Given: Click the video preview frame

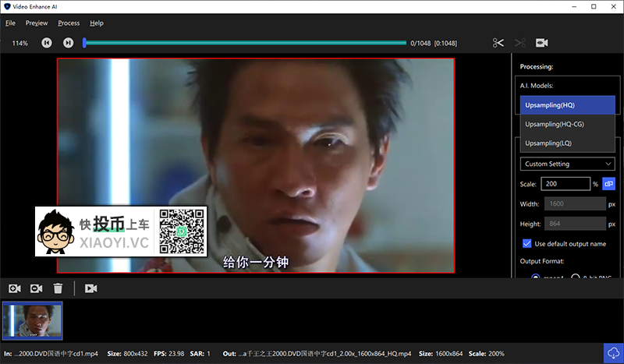Looking at the screenshot, I should tap(256, 165).
